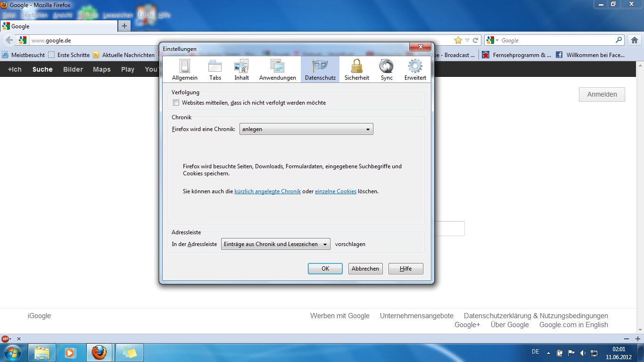Screen dimensions: 644x362
Task: Expand the Adressleiste suggestions dropdown
Action: 276,244
